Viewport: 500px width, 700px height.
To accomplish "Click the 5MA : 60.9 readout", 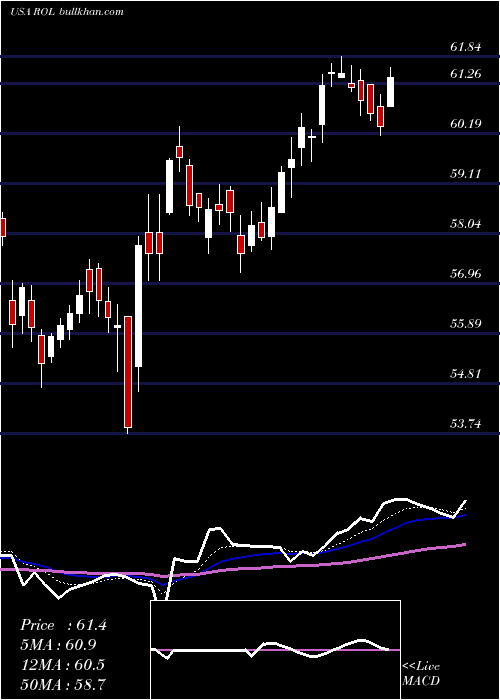I will (58, 645).
